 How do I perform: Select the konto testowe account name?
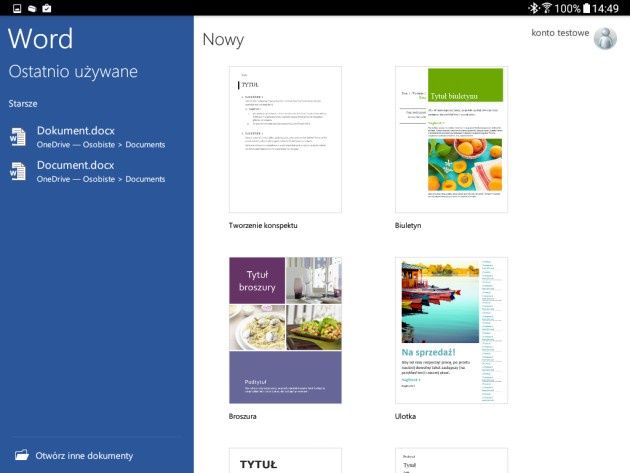pos(560,33)
